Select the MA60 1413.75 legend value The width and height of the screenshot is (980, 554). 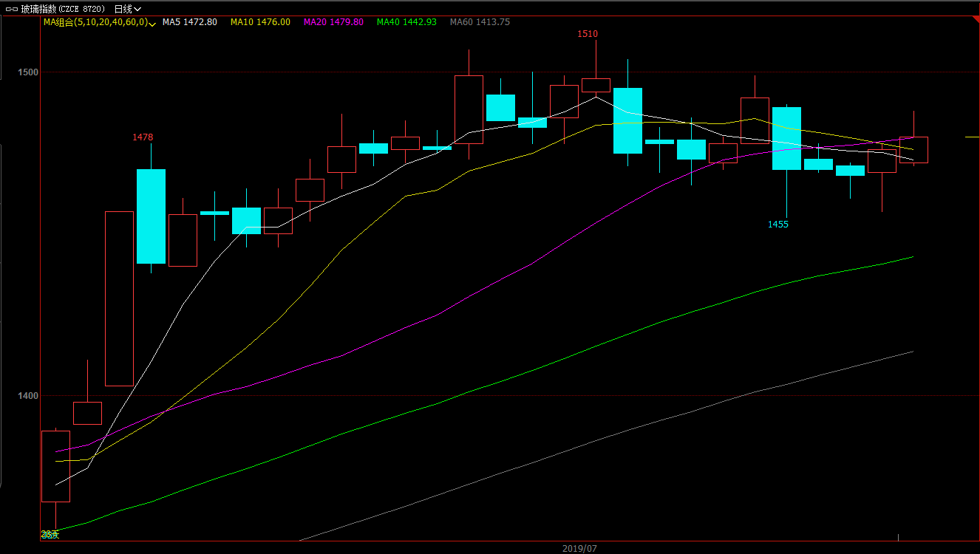point(480,22)
